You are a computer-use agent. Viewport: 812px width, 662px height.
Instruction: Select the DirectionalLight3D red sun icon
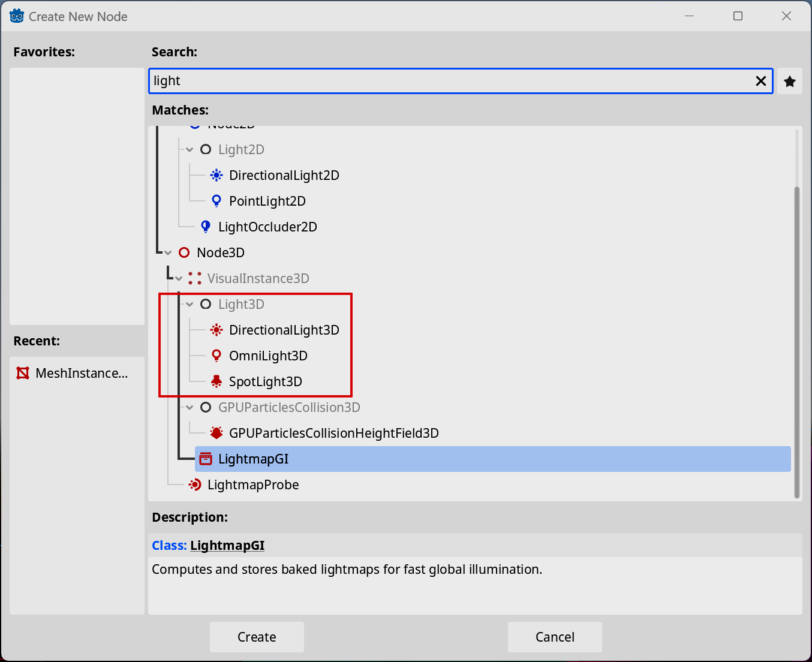216,330
